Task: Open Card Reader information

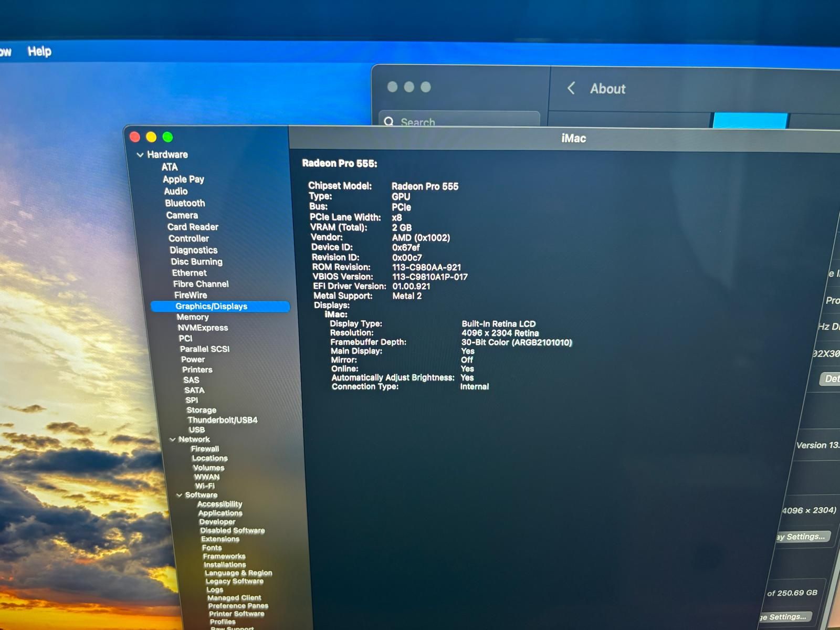Action: [x=193, y=227]
